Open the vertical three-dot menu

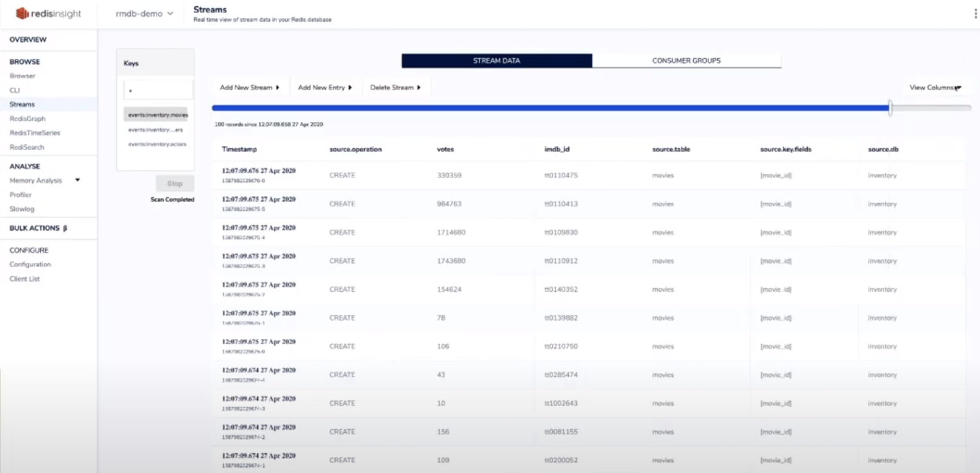pos(976,14)
